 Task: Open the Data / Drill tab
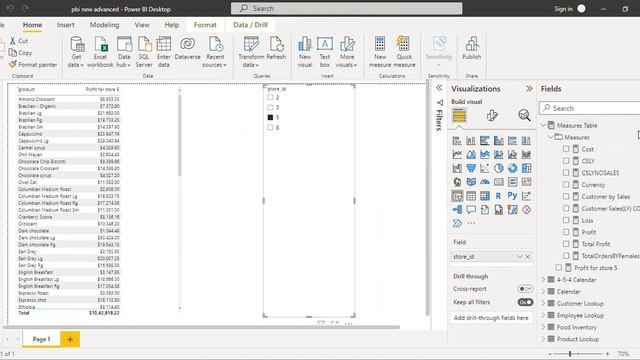coord(251,25)
